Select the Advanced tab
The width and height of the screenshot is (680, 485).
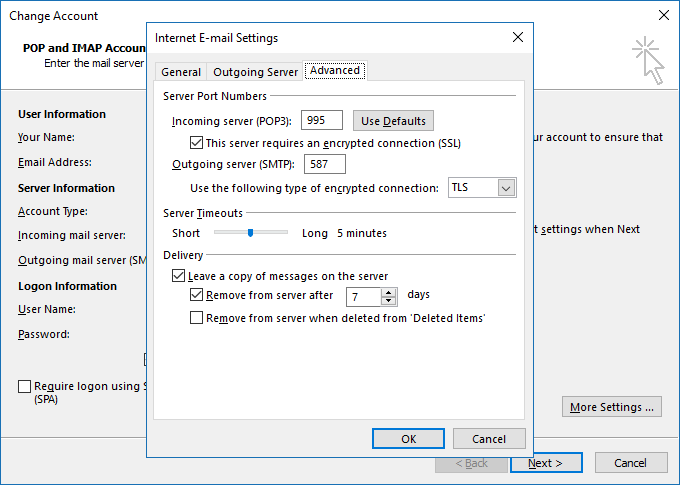pyautogui.click(x=335, y=70)
